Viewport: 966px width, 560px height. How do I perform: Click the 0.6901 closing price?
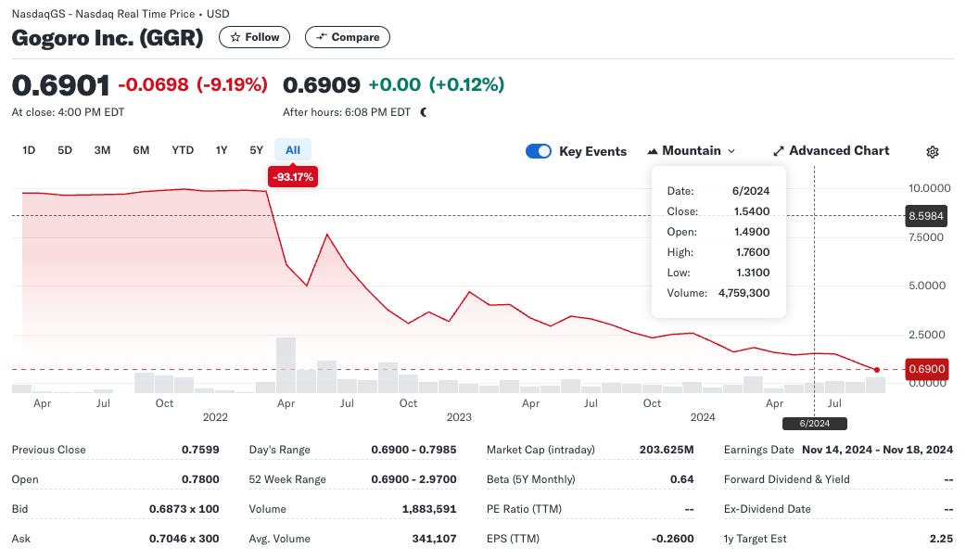click(60, 85)
